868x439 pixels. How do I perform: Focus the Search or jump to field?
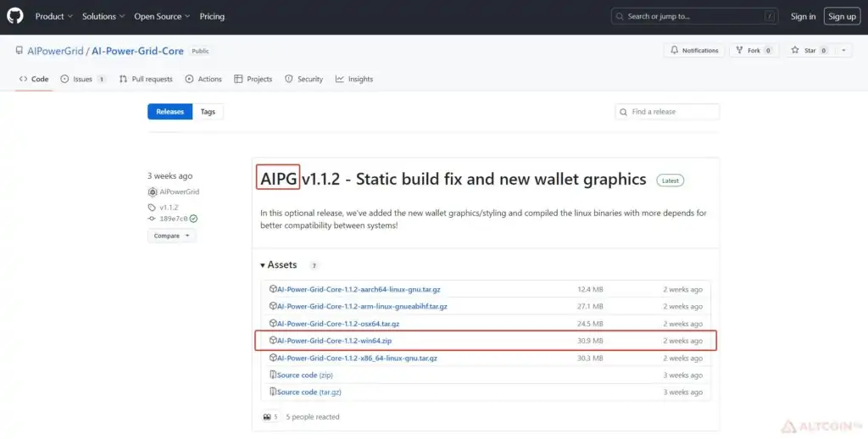coord(694,17)
